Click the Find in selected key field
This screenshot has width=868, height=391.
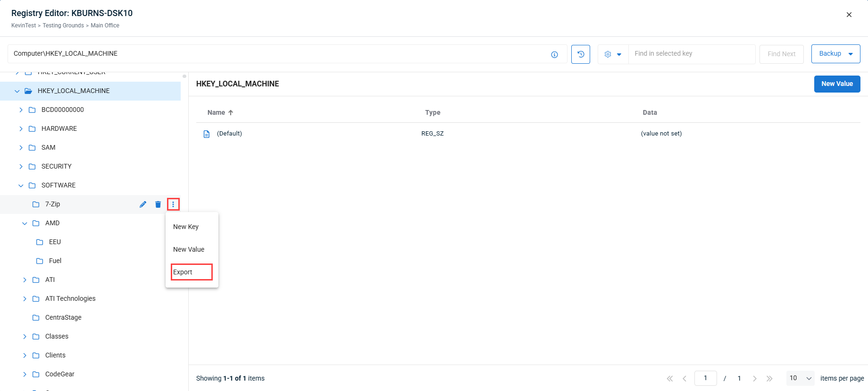pyautogui.click(x=691, y=54)
